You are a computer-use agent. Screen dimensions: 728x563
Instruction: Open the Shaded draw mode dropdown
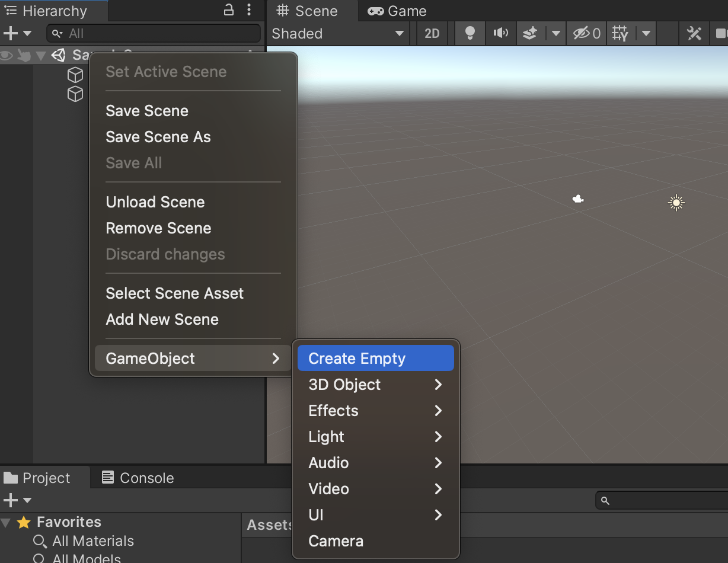[338, 33]
